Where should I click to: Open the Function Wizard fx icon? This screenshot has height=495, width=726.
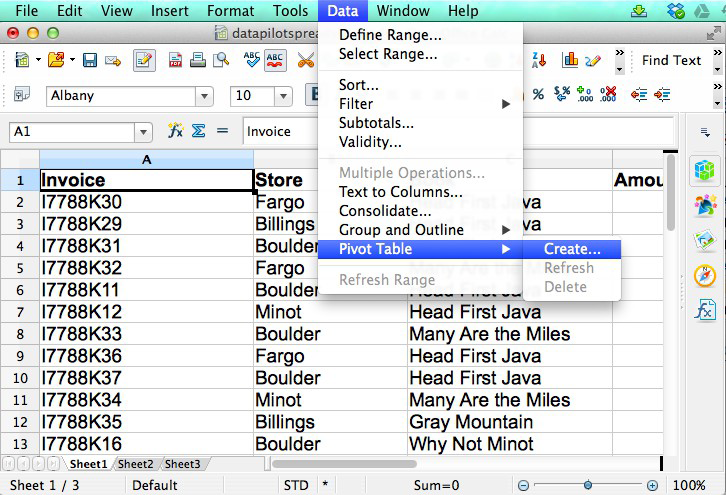pyautogui.click(x=175, y=131)
